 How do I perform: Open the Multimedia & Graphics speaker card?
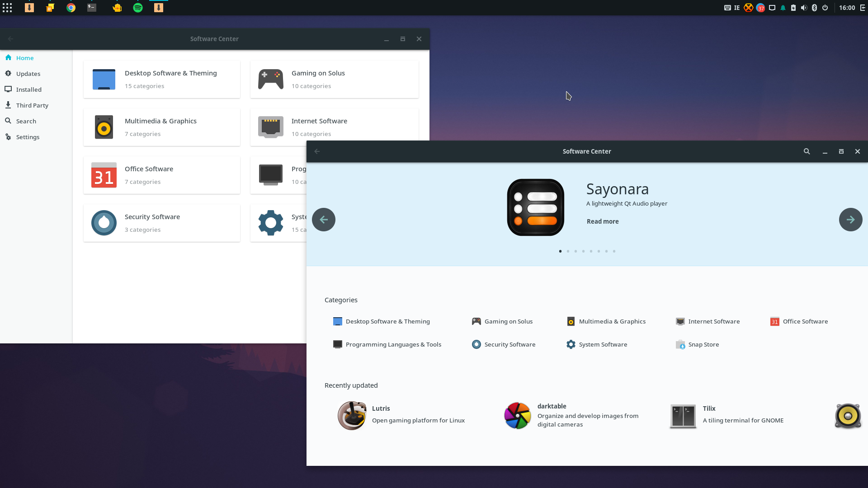coord(162,127)
